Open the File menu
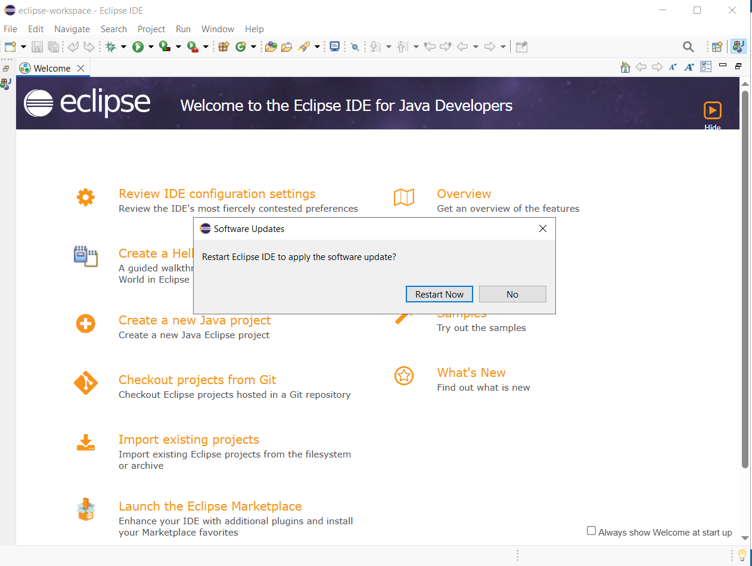 (10, 29)
